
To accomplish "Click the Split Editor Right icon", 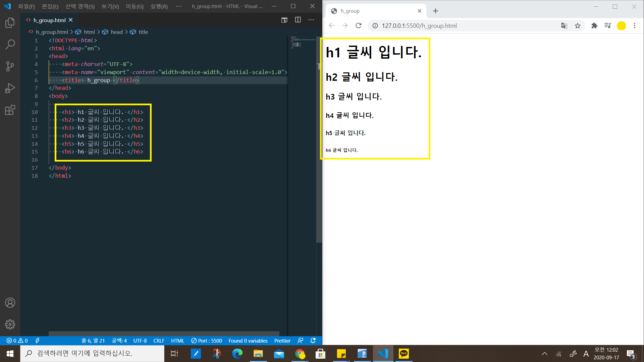I will coord(298,20).
